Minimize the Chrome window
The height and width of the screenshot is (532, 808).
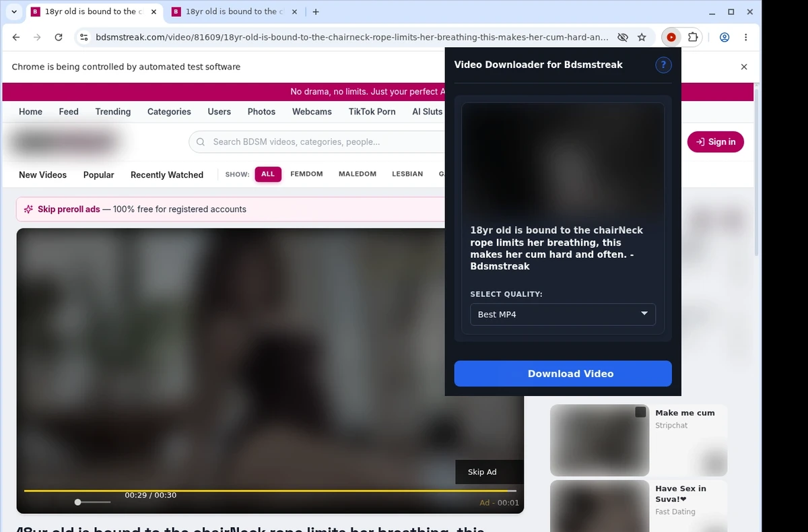click(x=712, y=12)
